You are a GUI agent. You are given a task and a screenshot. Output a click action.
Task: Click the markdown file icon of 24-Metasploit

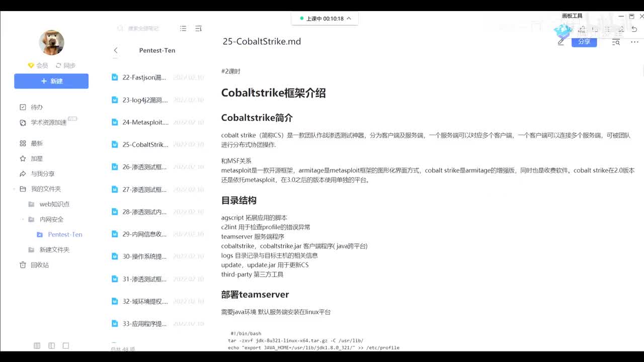click(115, 122)
